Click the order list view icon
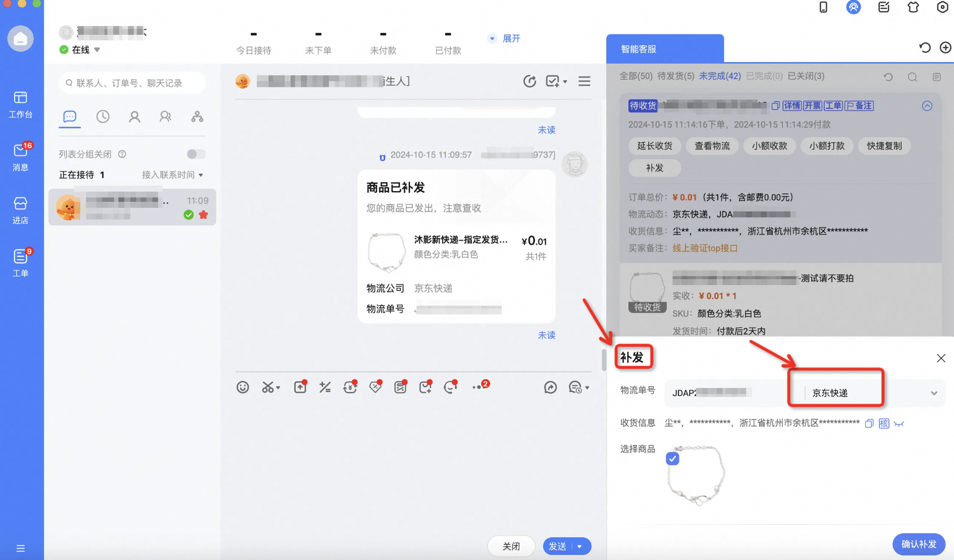This screenshot has height=560, width=954. tap(937, 77)
